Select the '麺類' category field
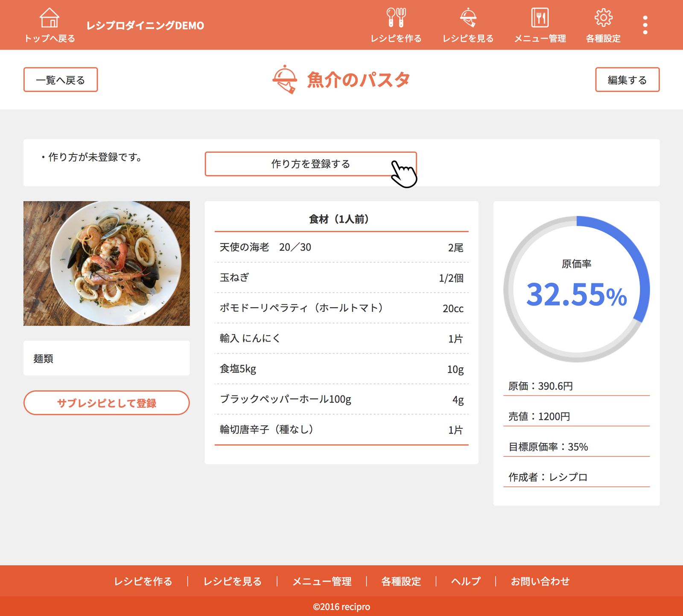 click(x=106, y=358)
